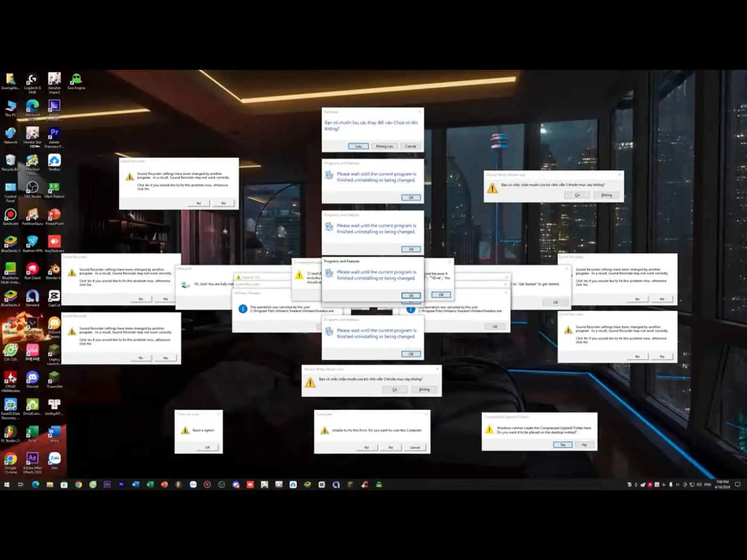Click the message 'Unable to fix this Error'
Viewport: 747px width, 560px height.
(377, 430)
